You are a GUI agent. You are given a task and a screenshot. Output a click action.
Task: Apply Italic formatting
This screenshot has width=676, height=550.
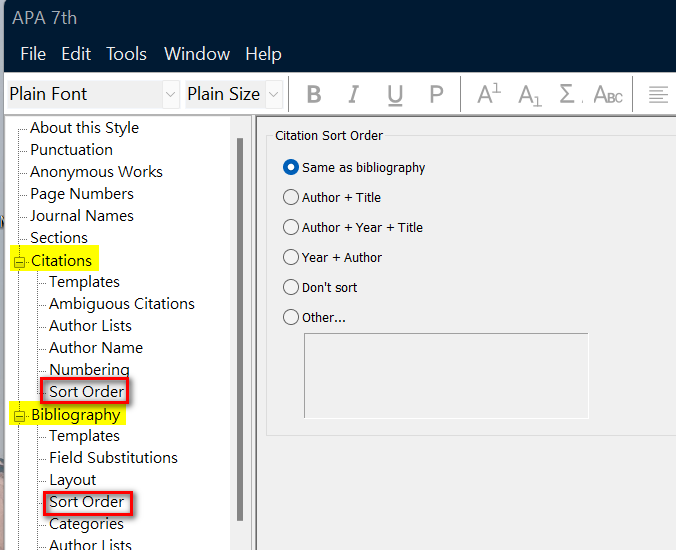point(354,94)
